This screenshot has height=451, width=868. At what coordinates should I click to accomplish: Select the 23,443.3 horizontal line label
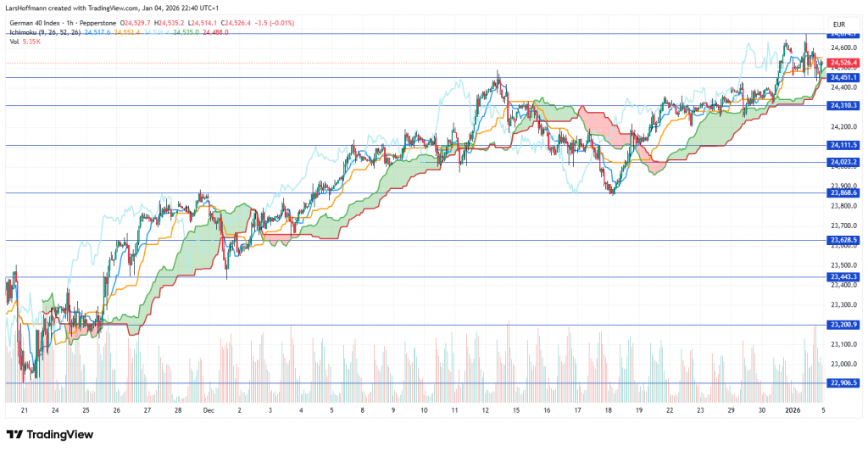(x=844, y=276)
